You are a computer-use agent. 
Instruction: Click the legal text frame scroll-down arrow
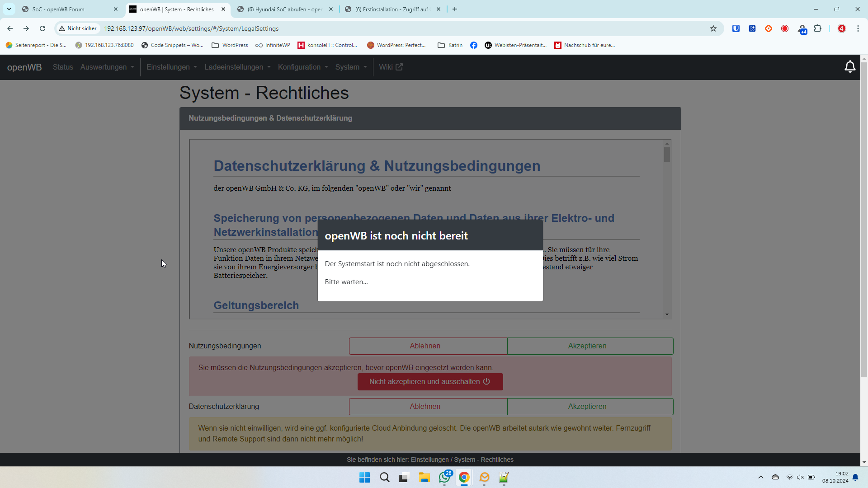click(x=667, y=314)
